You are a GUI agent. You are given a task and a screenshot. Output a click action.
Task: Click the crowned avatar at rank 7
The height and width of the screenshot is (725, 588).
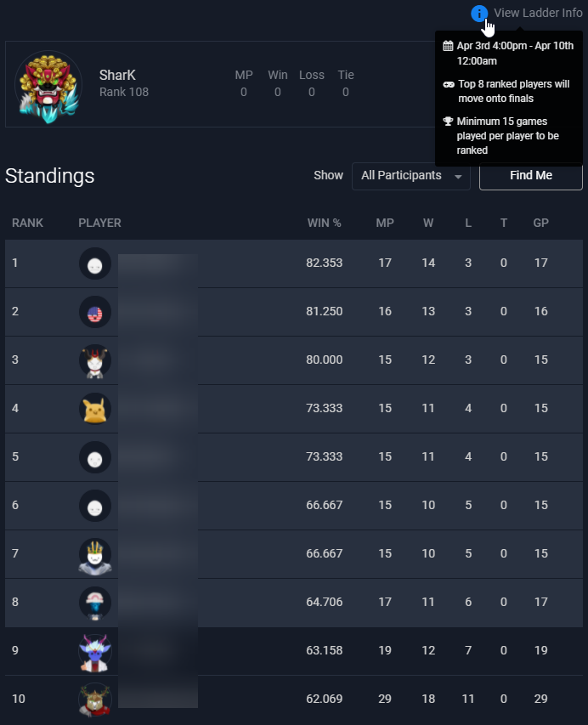click(95, 556)
